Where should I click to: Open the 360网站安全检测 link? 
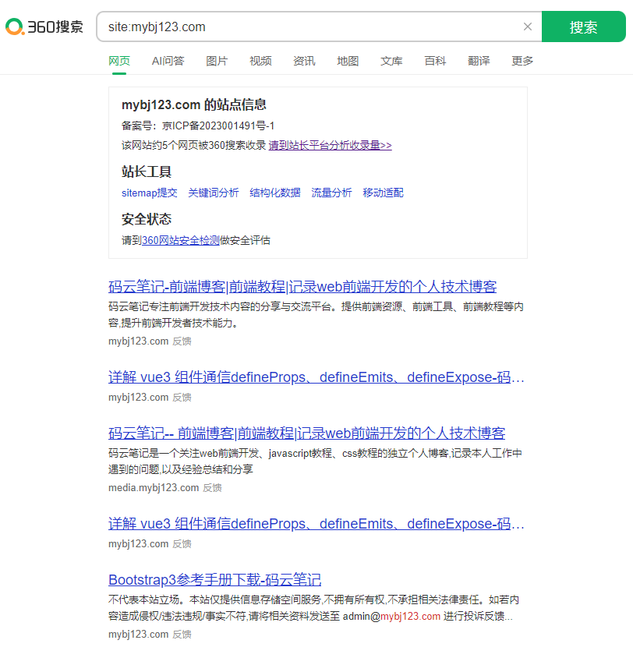[x=180, y=240]
